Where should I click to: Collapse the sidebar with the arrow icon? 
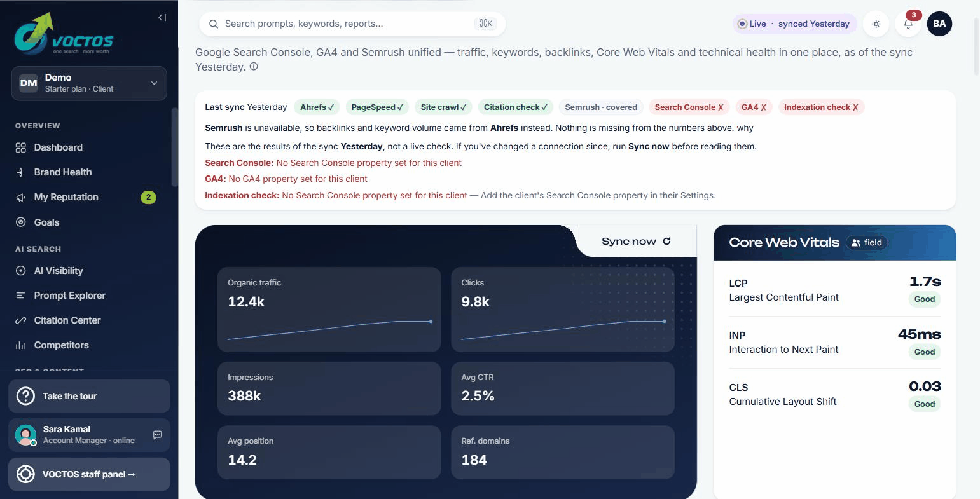point(162,18)
